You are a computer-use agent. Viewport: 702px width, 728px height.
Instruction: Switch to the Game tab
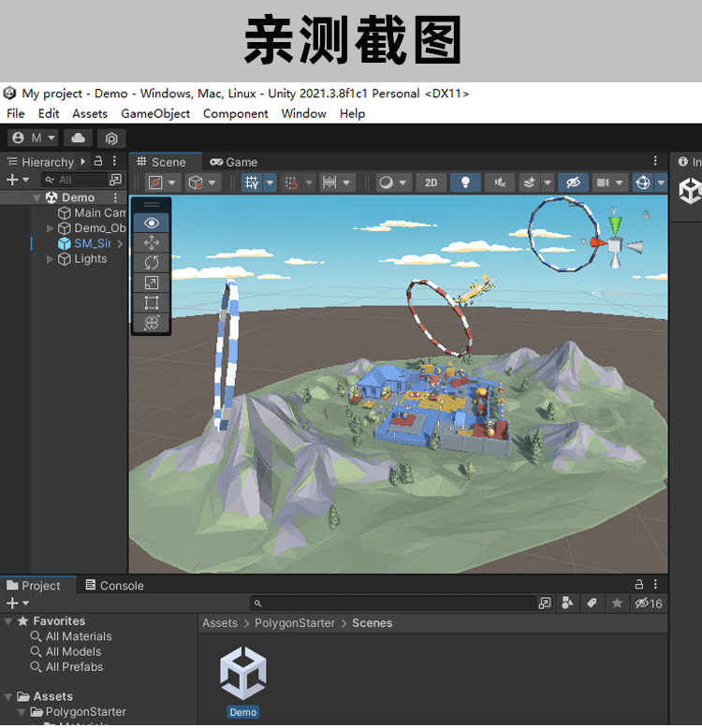[234, 162]
